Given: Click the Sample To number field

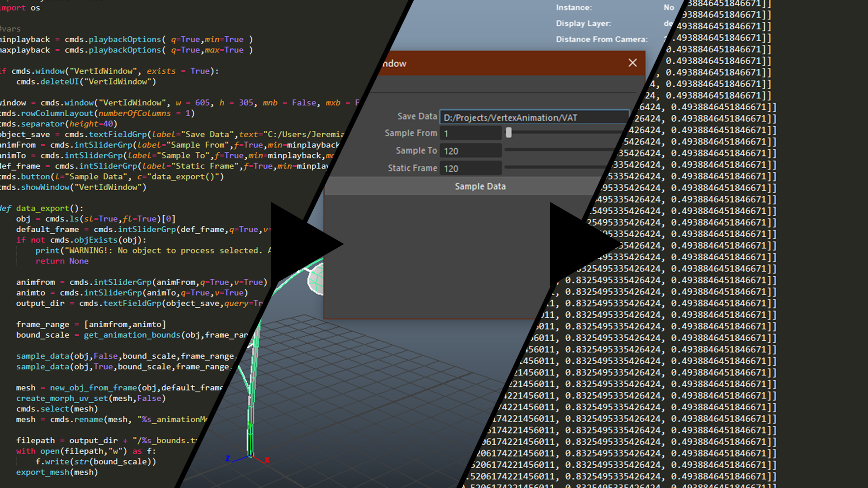Looking at the screenshot, I should 470,151.
